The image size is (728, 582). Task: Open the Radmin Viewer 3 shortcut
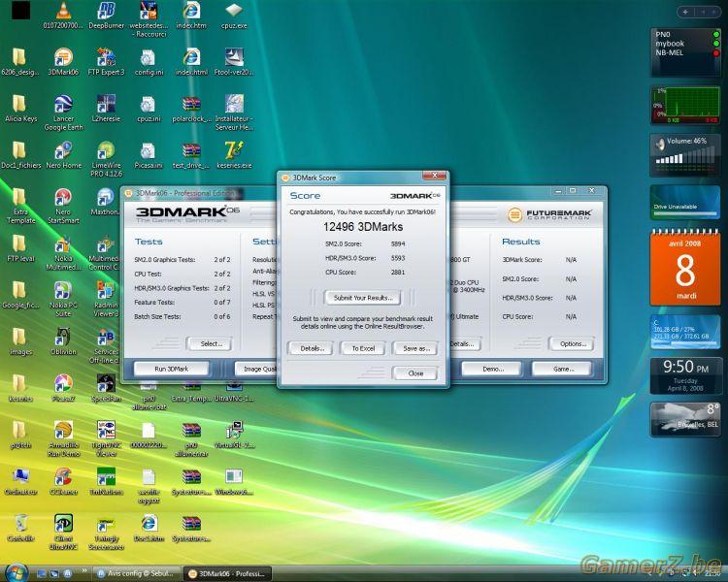106,300
